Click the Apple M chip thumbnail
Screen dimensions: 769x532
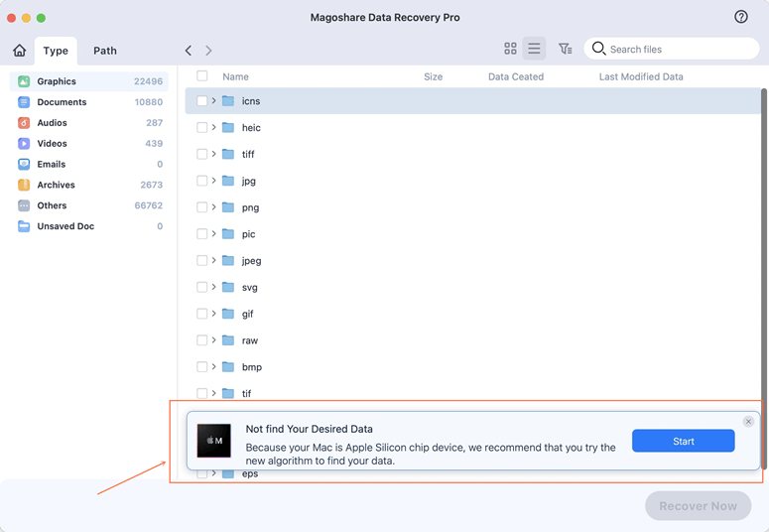[213, 441]
